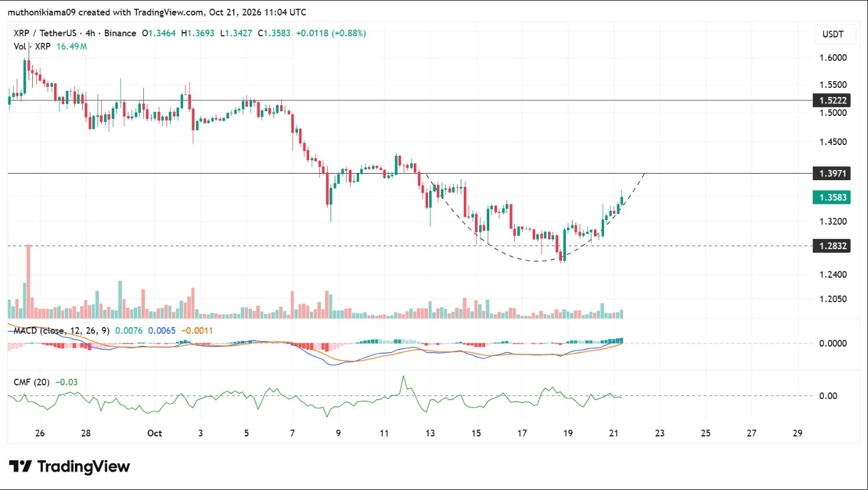Screen dimensions: 868x490
Task: Select the CMF (20) indicator legend
Action: (32, 382)
